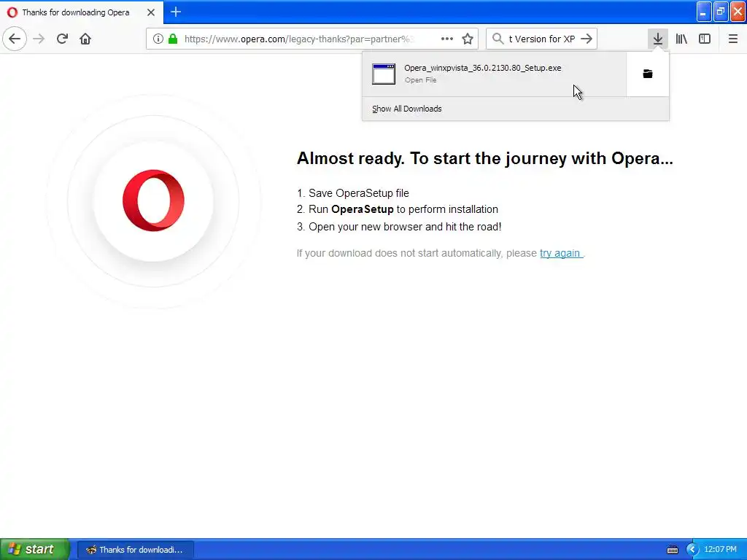Show site information icon in address bar
Viewport: 747px width, 560px height.
(x=158, y=39)
